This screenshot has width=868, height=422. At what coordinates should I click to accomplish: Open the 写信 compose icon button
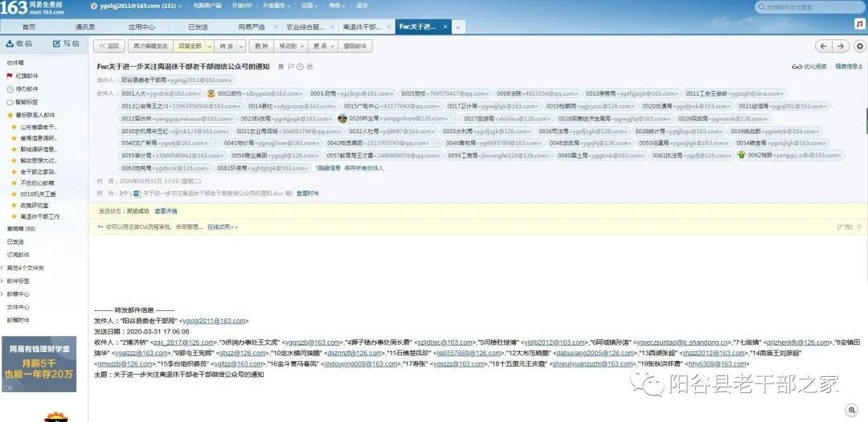coord(66,43)
